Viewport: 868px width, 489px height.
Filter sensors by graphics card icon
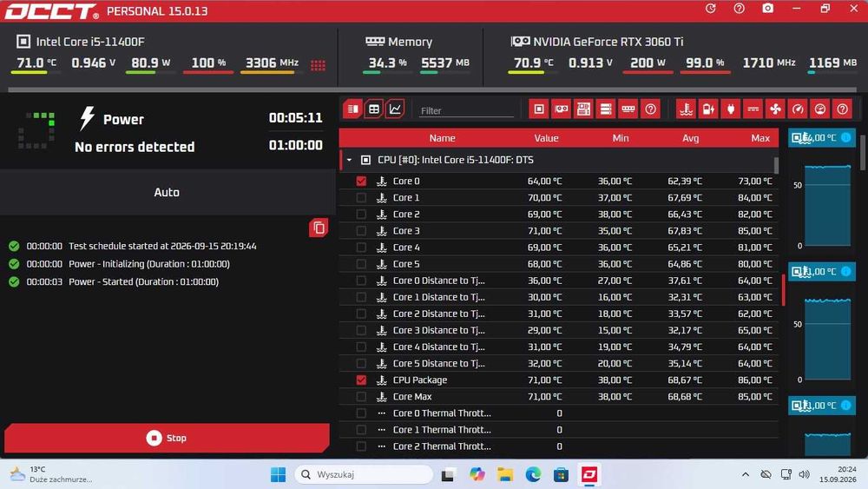click(561, 109)
